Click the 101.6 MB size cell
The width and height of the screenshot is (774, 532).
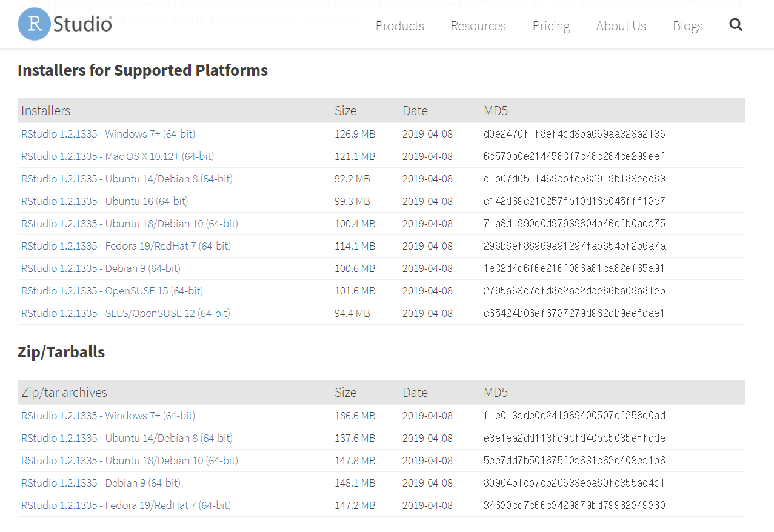click(x=355, y=291)
